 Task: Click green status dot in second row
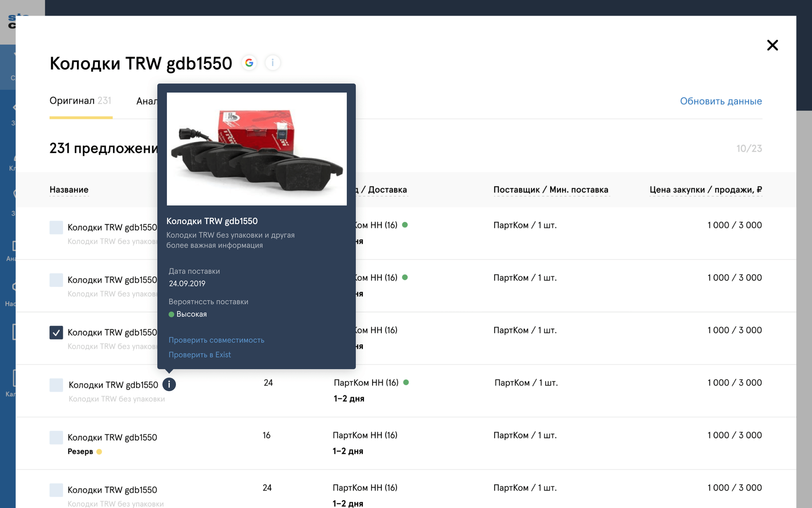405,277
